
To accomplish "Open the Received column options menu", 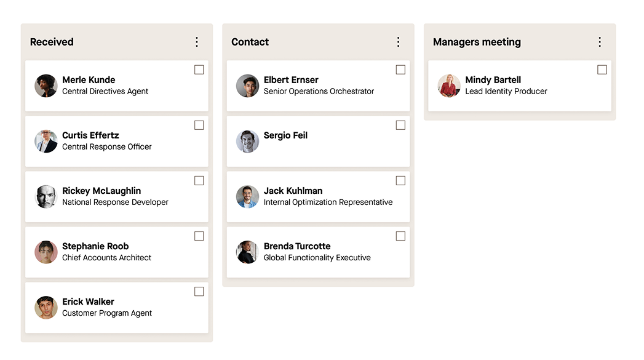I will point(197,42).
